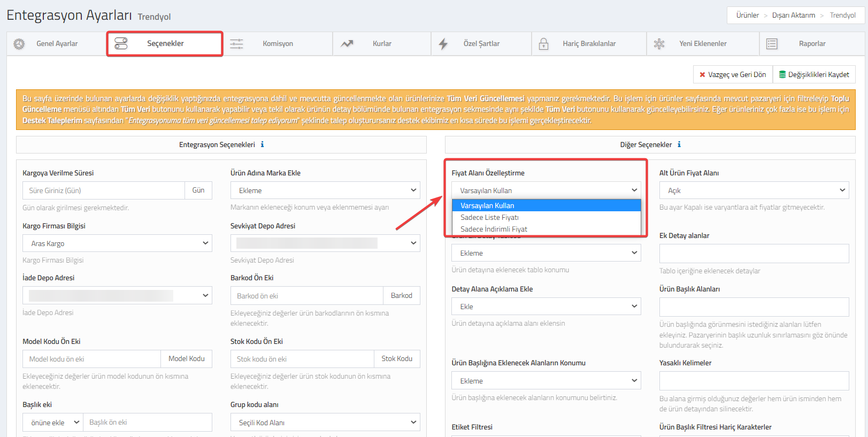Click the Ek Detay alanlar input field
Image resolution: width=868 pixels, height=437 pixels.
tap(754, 254)
